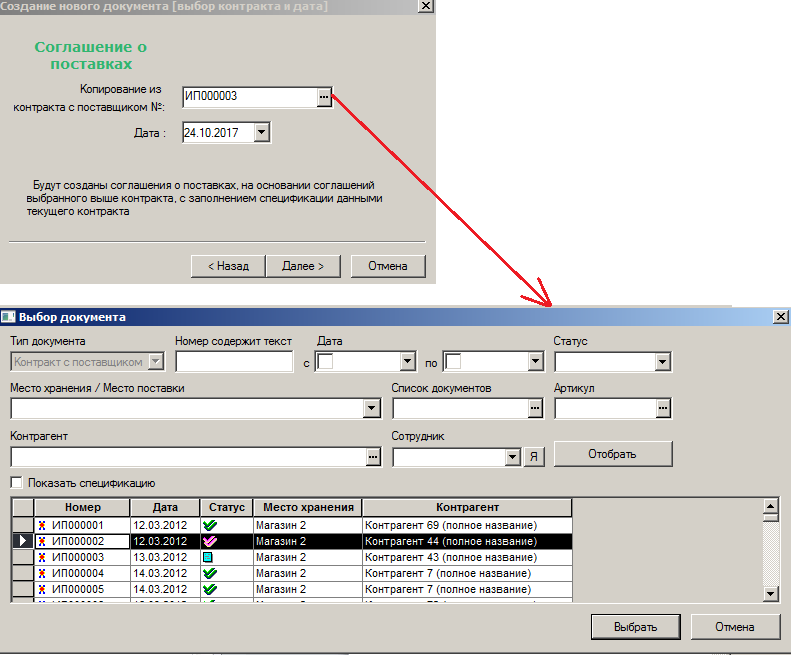Open the end date 'по' dropdown arrow

click(x=536, y=362)
